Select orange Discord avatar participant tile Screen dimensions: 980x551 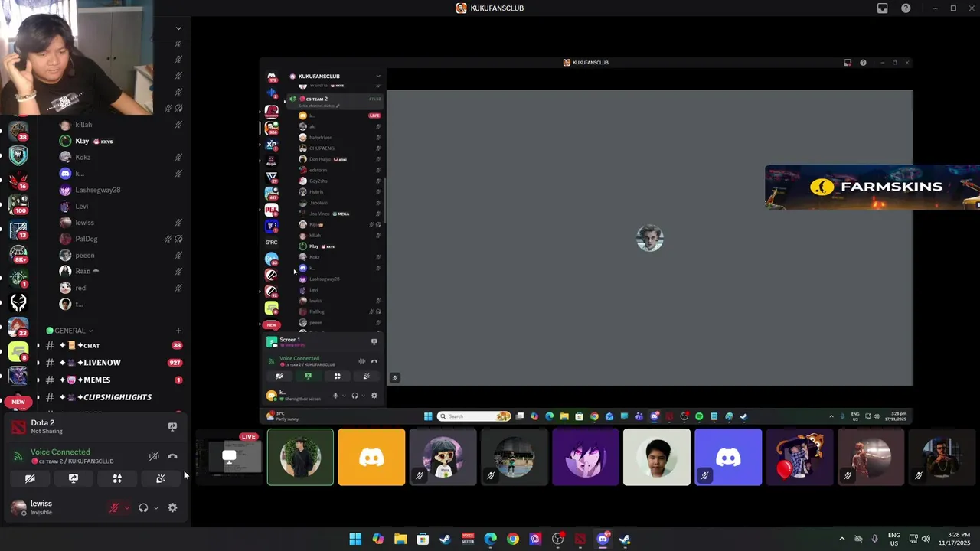pyautogui.click(x=371, y=457)
